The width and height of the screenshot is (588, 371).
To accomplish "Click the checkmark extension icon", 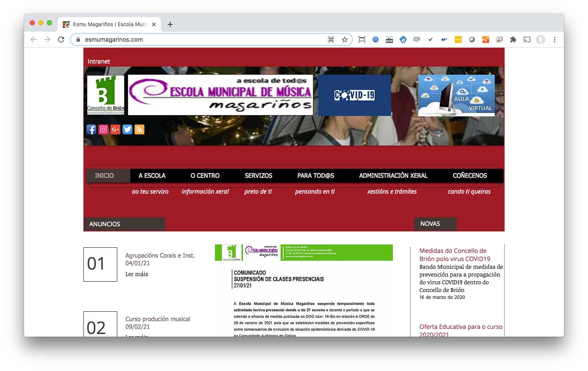I will (x=431, y=40).
